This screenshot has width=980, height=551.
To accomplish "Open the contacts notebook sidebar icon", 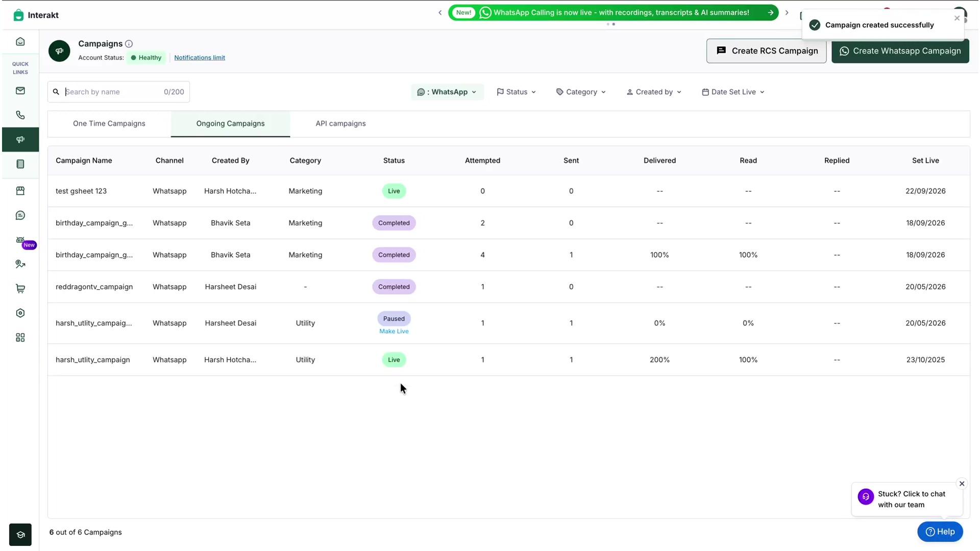I will (20, 164).
